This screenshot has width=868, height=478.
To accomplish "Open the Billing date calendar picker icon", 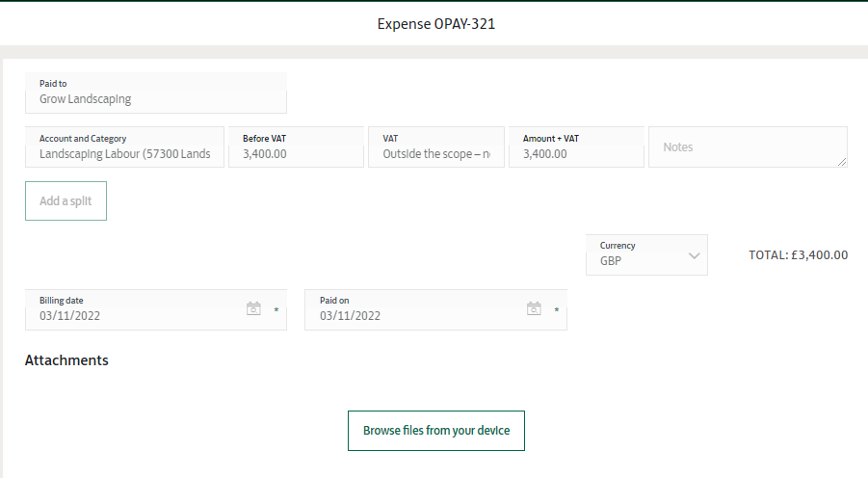I will tap(253, 309).
